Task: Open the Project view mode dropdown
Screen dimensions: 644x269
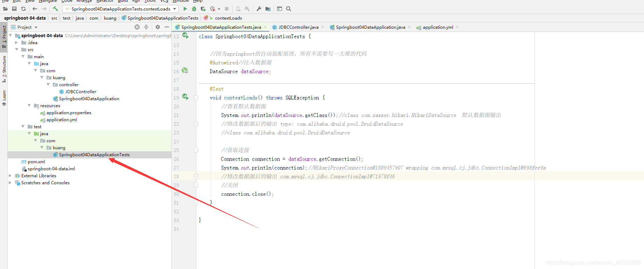Action: (x=36, y=27)
